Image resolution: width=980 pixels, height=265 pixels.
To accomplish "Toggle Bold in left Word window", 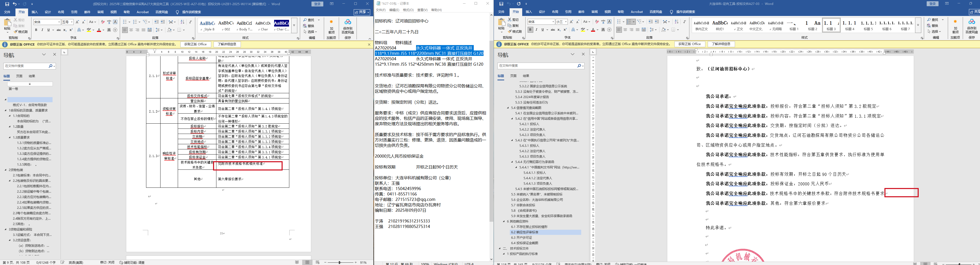I will (36, 30).
